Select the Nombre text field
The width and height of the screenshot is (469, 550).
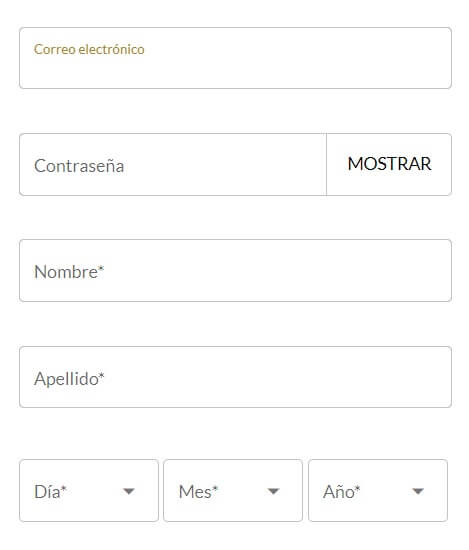(235, 270)
